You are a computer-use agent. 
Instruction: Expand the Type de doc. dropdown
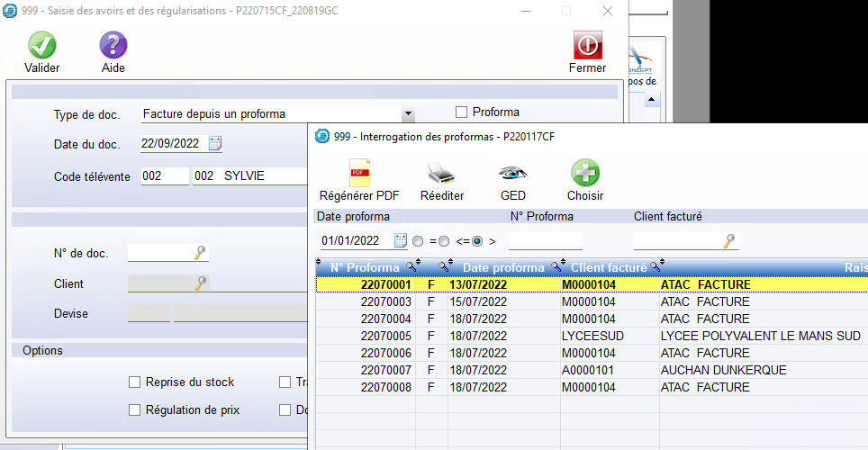tap(408, 114)
